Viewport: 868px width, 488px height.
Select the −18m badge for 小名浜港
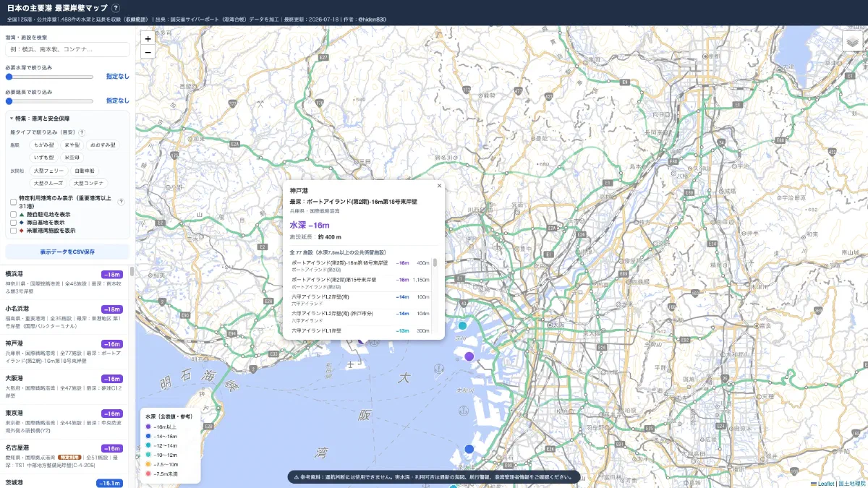[112, 309]
